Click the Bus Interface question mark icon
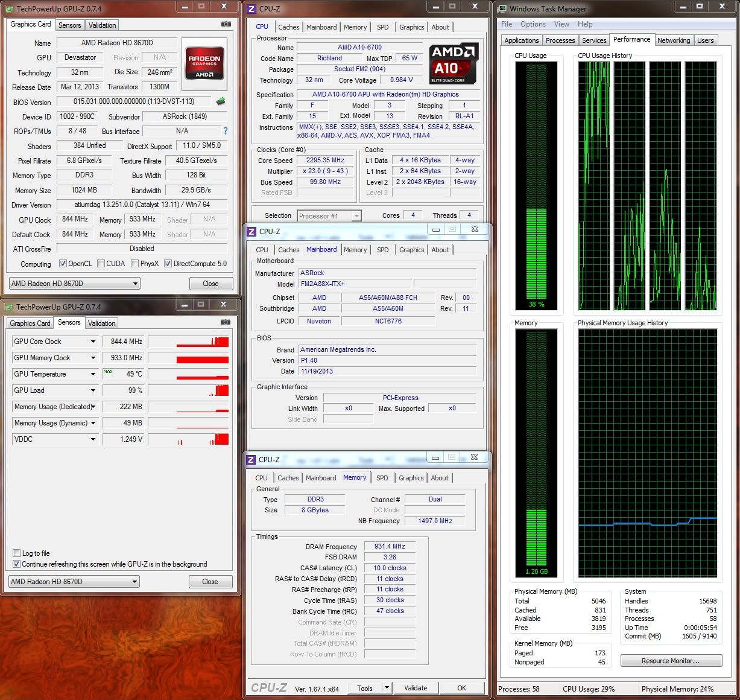740x700 pixels. (x=226, y=131)
